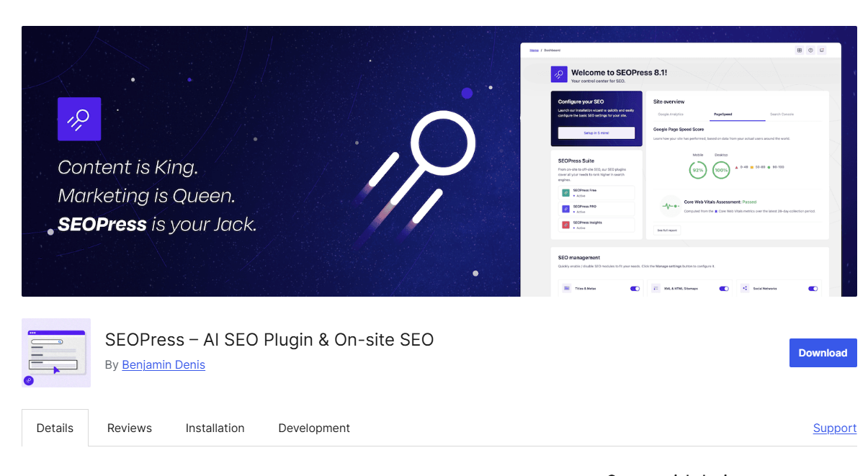Open the grid view icon in dashboard header
This screenshot has height=476, width=868.
click(800, 50)
